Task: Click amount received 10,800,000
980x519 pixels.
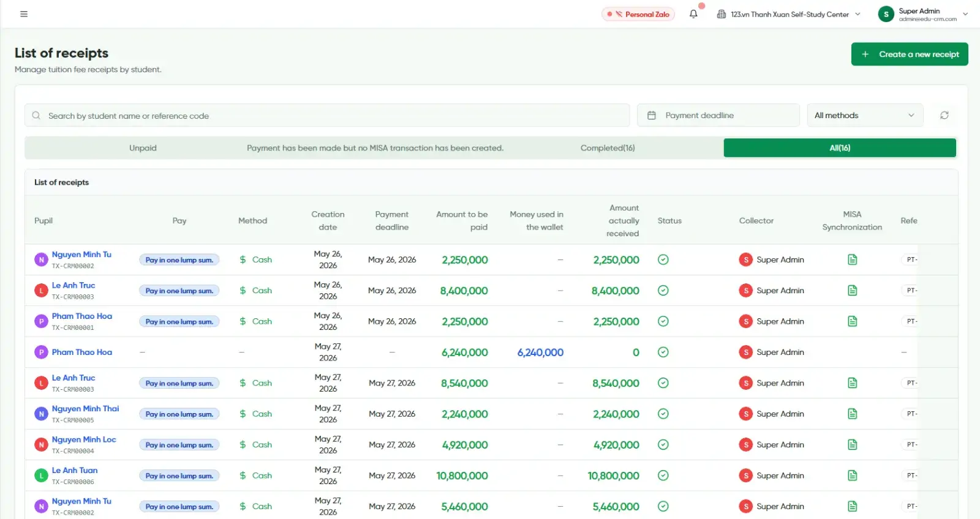Action: [x=613, y=476]
